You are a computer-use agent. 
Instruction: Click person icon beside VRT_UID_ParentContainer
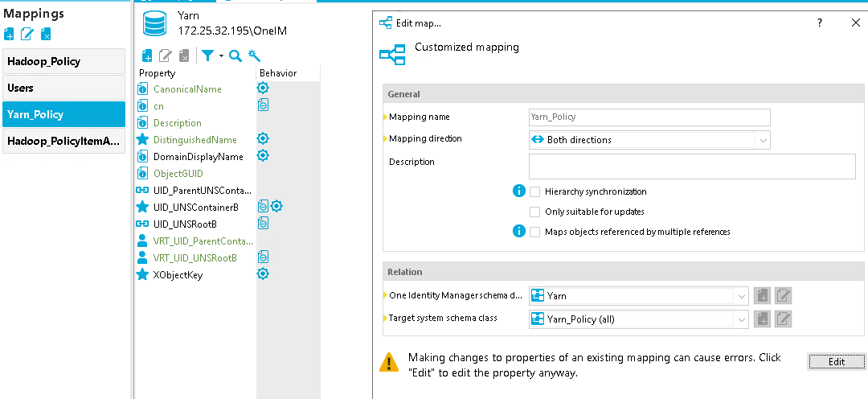pos(142,241)
